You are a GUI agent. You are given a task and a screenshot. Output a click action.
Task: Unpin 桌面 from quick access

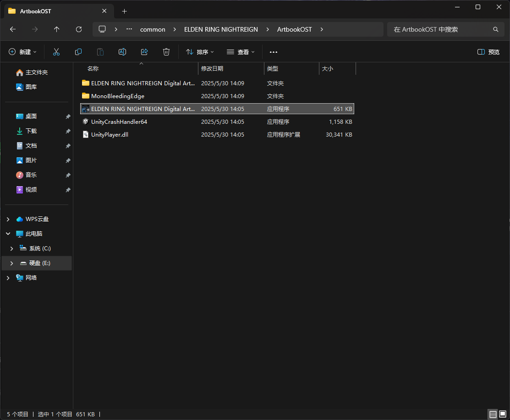[x=68, y=116]
